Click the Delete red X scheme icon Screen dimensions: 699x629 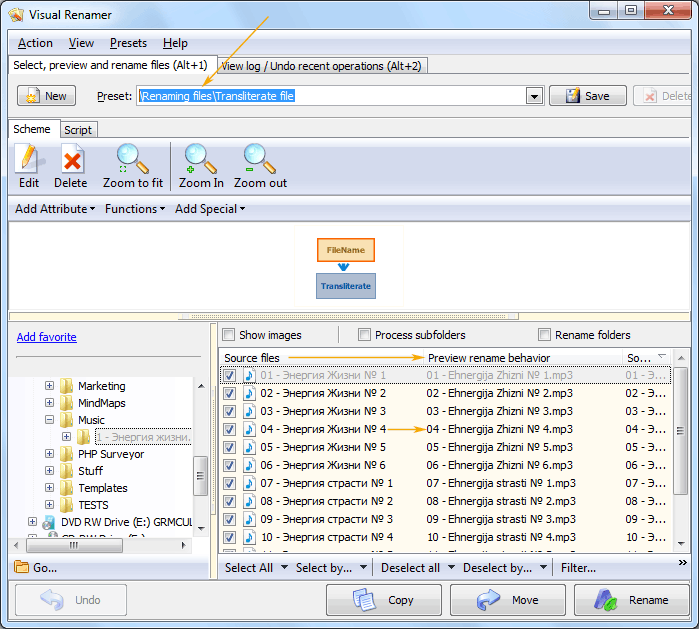pyautogui.click(x=71, y=159)
